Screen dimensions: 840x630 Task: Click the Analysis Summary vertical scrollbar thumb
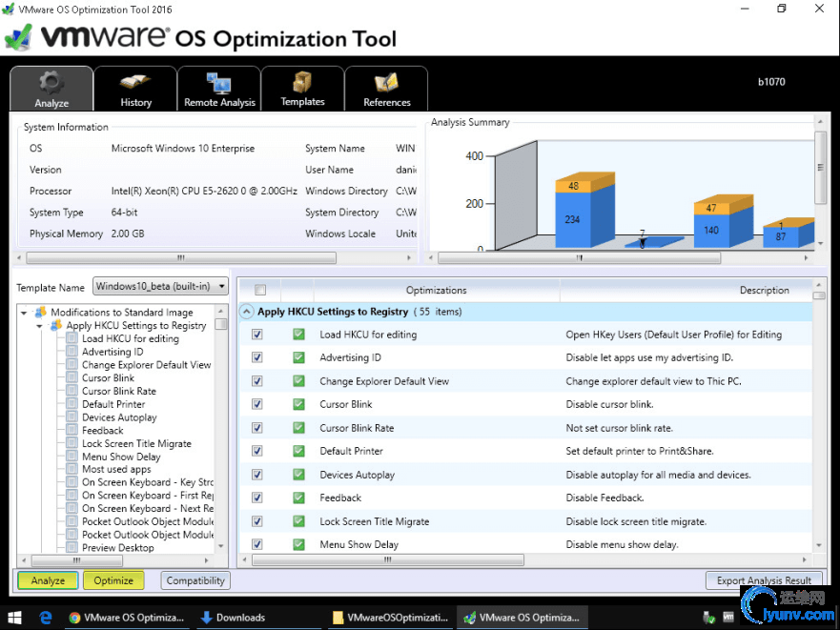820,167
